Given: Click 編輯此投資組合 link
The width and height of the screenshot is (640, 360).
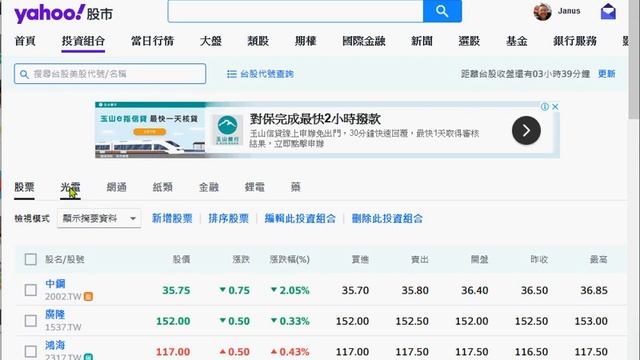Looking at the screenshot, I should click(x=300, y=218).
